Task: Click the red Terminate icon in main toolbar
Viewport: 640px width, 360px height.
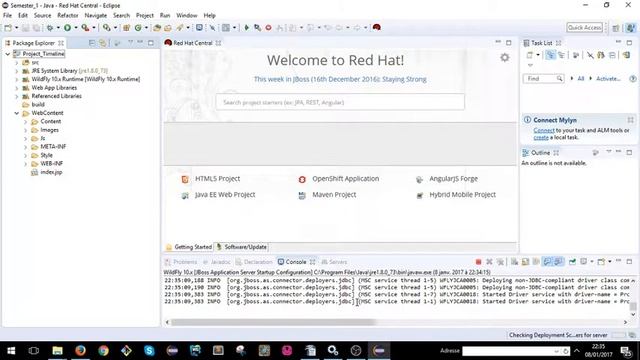Action: pos(268,28)
